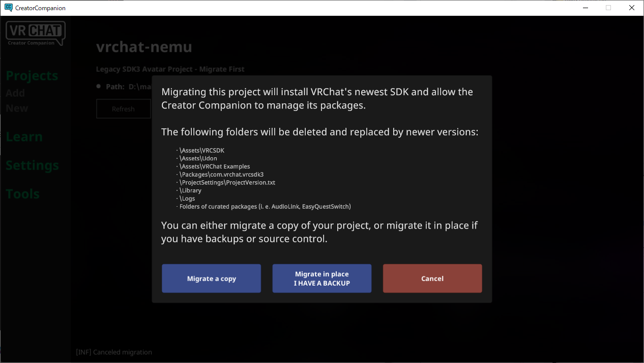Click the vrchat-nemu project title
Image resolution: width=644 pixels, height=363 pixels.
(x=144, y=47)
